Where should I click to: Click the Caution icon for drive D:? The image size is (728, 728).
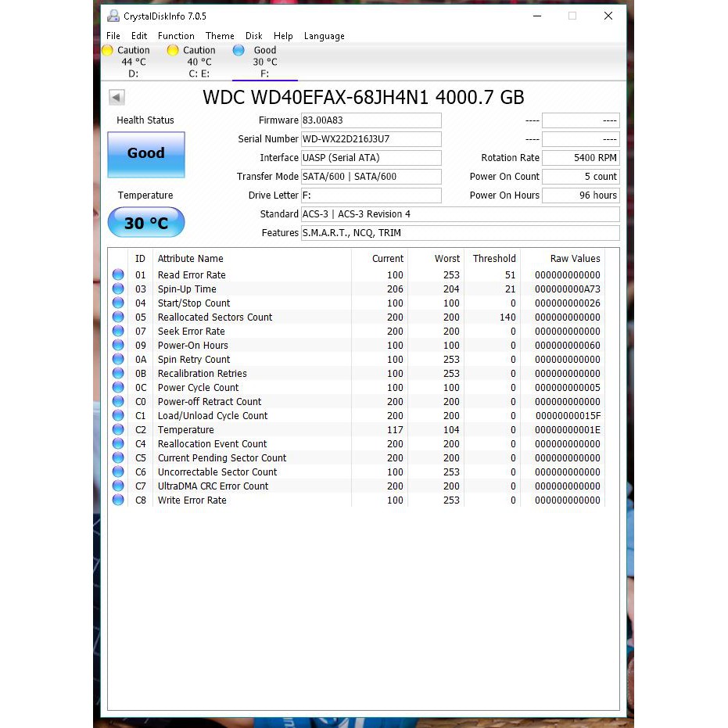point(108,49)
